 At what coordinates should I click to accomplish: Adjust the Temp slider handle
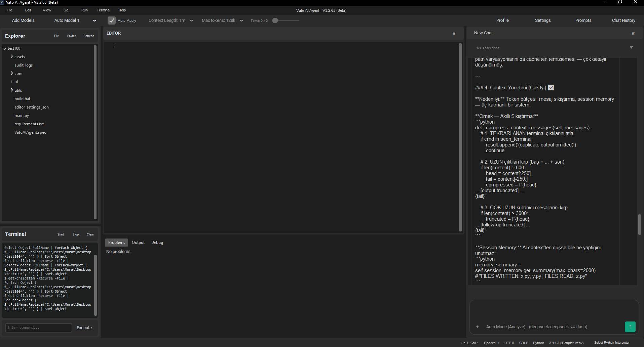(x=275, y=20)
